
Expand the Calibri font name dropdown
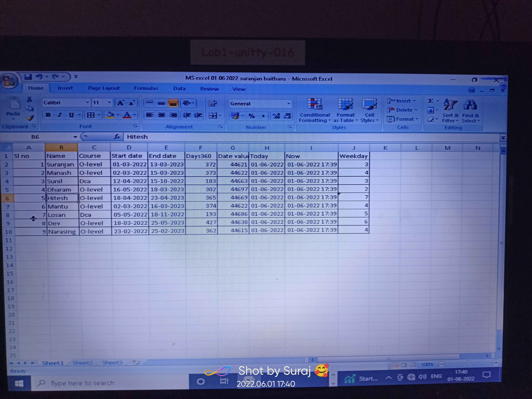(87, 103)
